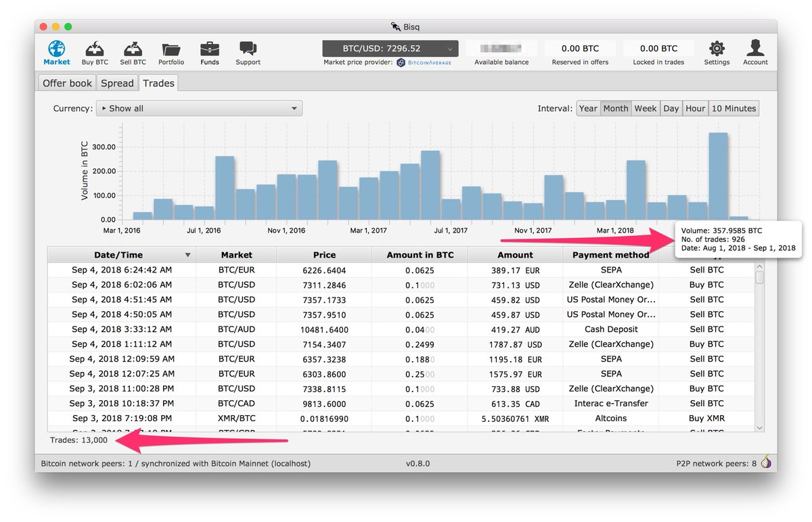Set interval to Month

pyautogui.click(x=616, y=108)
